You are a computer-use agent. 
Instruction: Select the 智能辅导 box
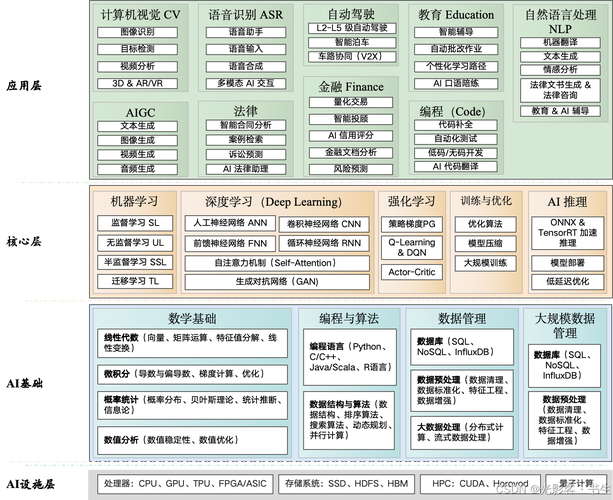click(x=456, y=32)
